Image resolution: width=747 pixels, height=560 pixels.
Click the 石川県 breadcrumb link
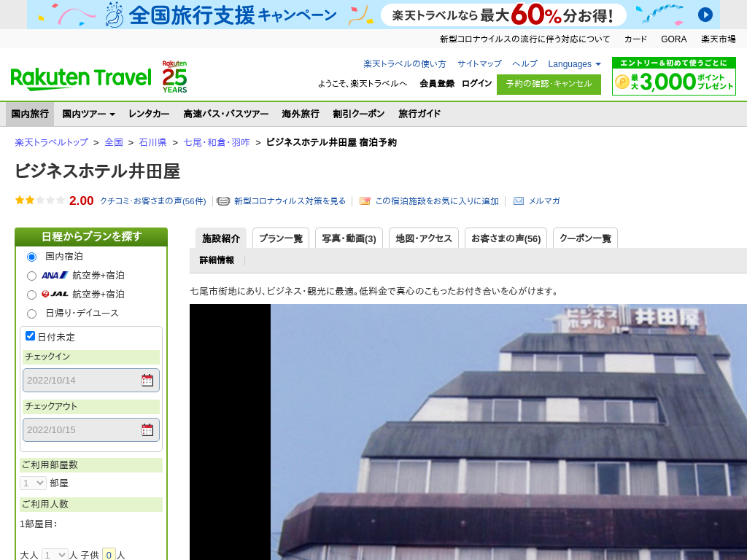coord(152,142)
